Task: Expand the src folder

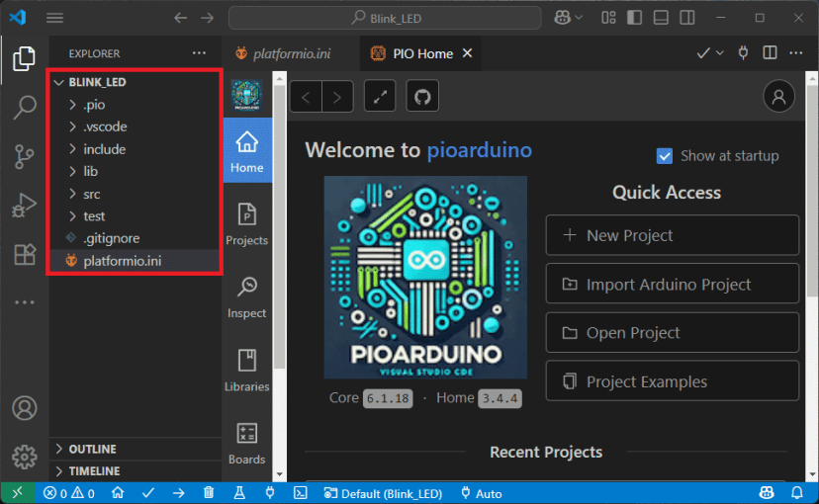Action: point(135,194)
